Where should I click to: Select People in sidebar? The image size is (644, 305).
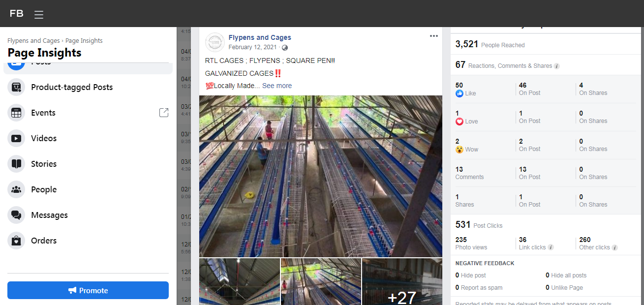88,189
